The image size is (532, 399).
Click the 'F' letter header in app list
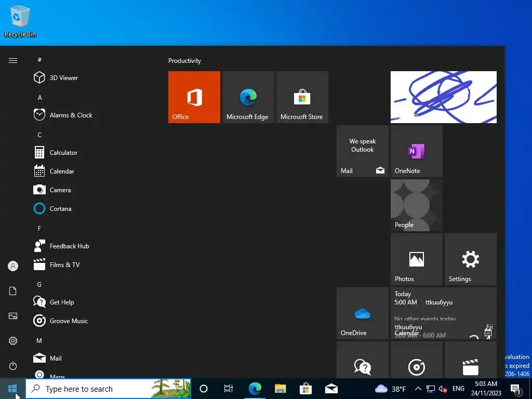[39, 229]
